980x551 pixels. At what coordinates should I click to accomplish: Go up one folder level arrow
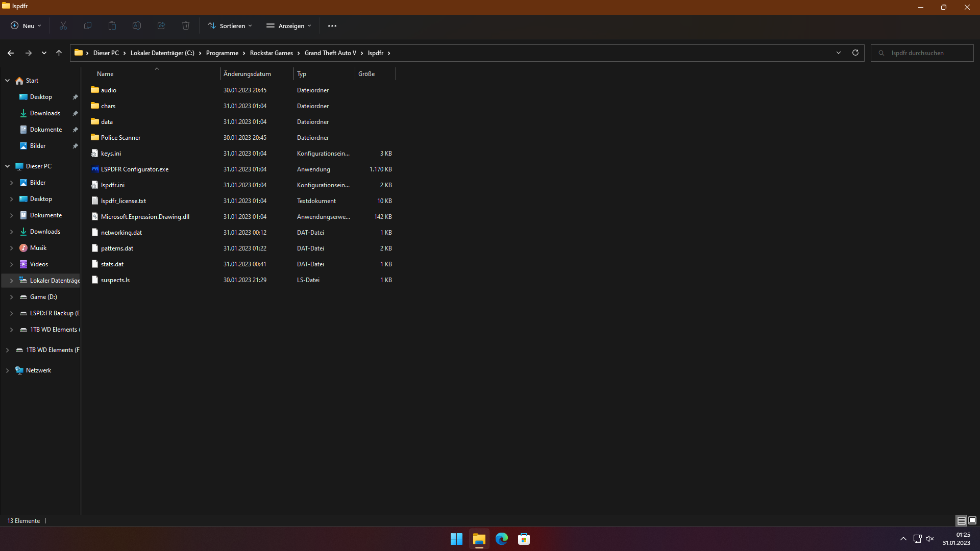click(59, 53)
